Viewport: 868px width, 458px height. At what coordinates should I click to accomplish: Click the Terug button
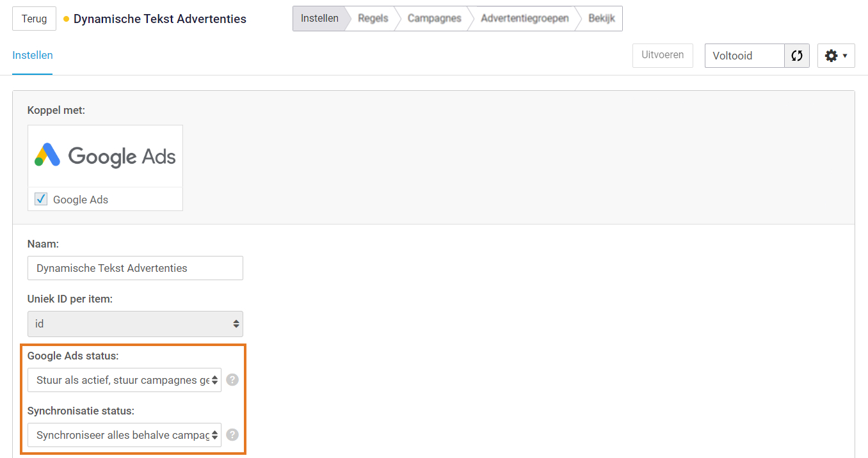click(34, 19)
